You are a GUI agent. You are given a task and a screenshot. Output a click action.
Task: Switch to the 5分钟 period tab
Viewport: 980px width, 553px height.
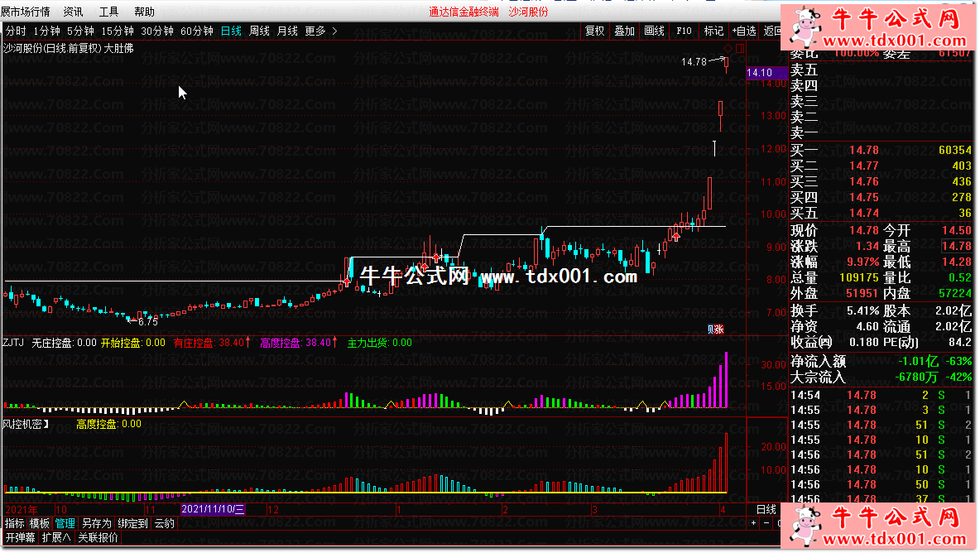(80, 31)
